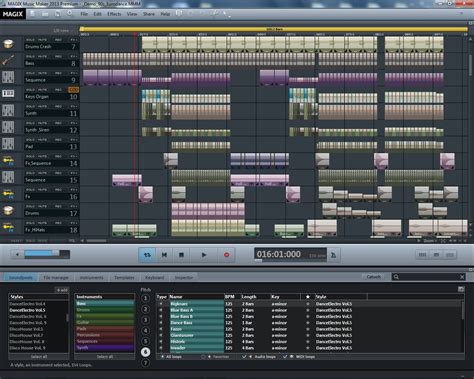The height and width of the screenshot is (379, 474).
Task: Preview the Blue Bass A loop type icon
Action: pos(161,310)
